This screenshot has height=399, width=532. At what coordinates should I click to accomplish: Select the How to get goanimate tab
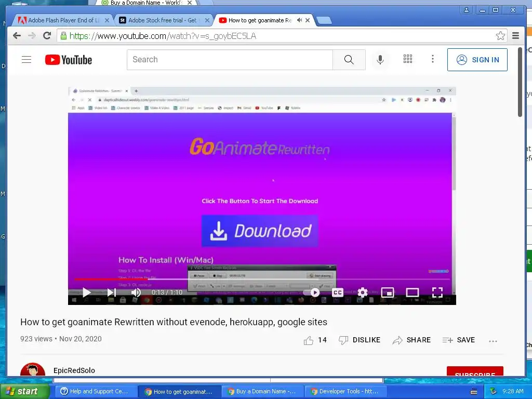[x=260, y=20]
